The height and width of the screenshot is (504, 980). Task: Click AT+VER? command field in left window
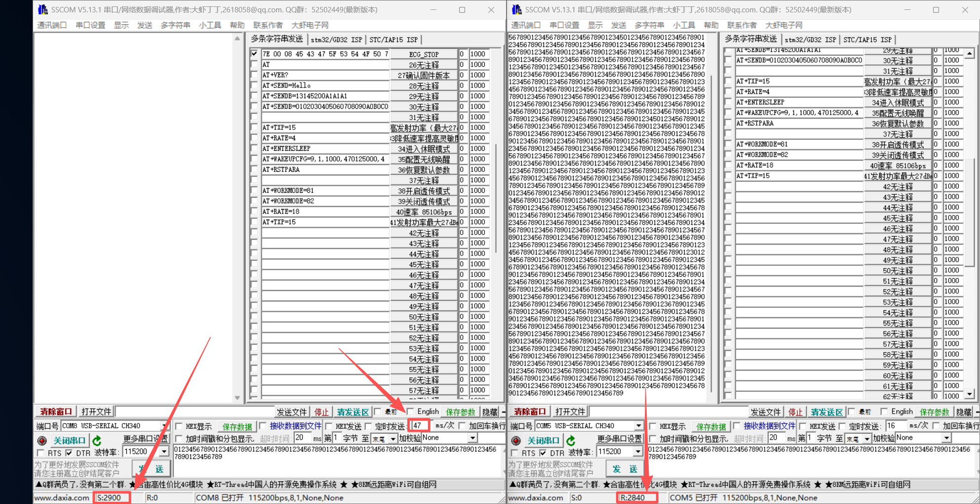point(325,75)
